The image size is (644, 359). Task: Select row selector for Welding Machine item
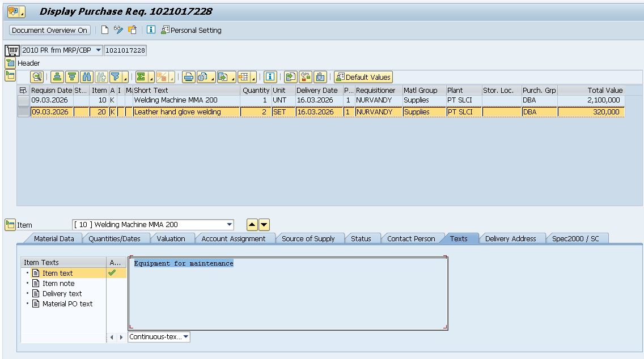pos(23,100)
